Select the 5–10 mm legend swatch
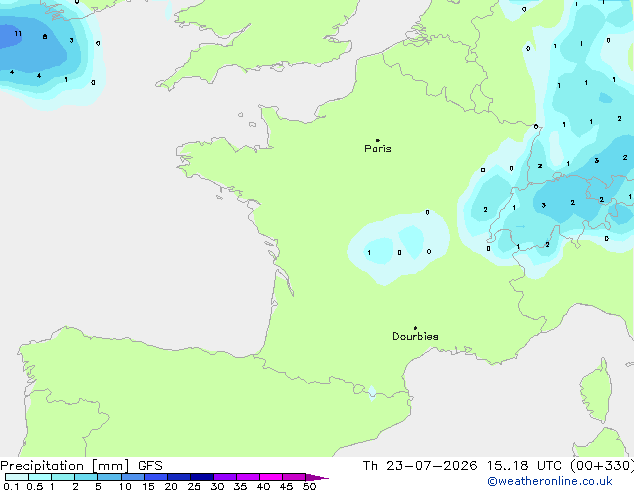634x490 pixels. [109, 477]
